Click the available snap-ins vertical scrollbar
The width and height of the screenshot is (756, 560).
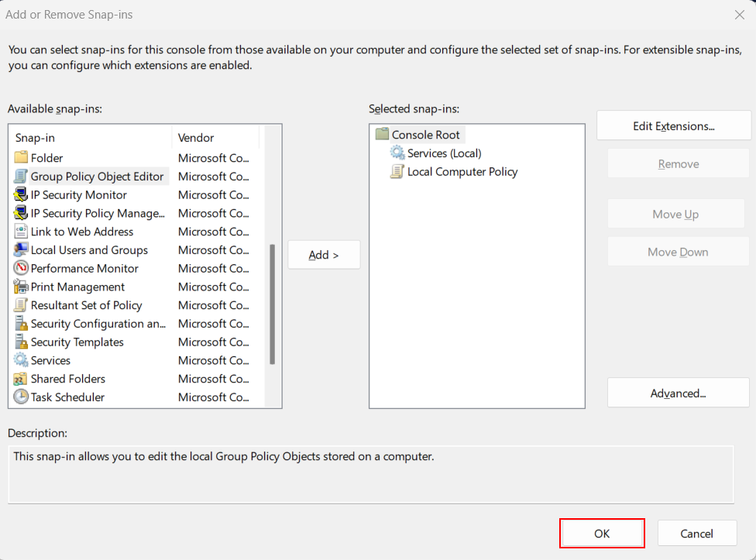point(273,304)
